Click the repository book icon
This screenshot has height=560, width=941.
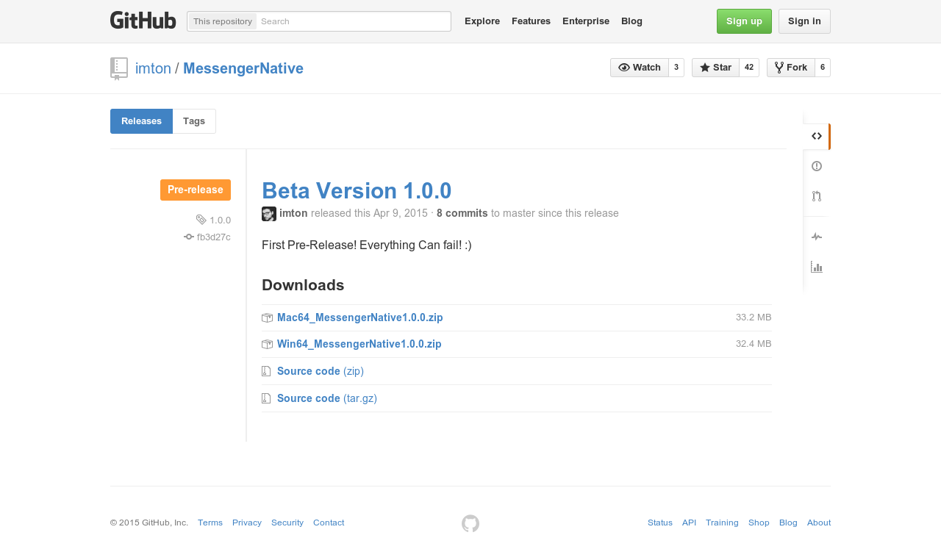119,68
